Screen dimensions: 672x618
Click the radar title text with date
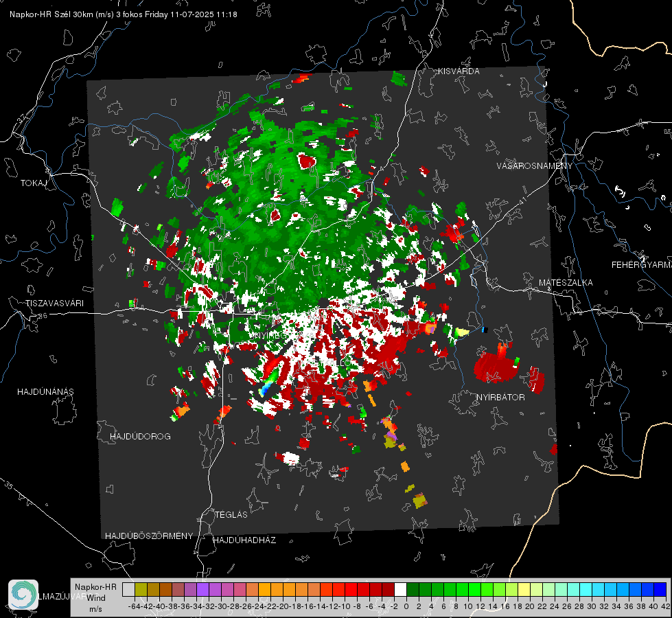tap(124, 14)
